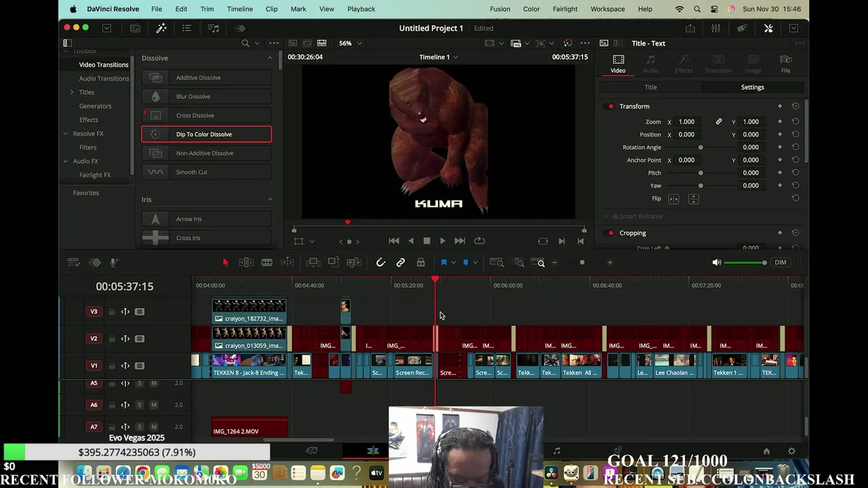
Task: Click the Full Extent Zoom icon
Action: pos(496,262)
